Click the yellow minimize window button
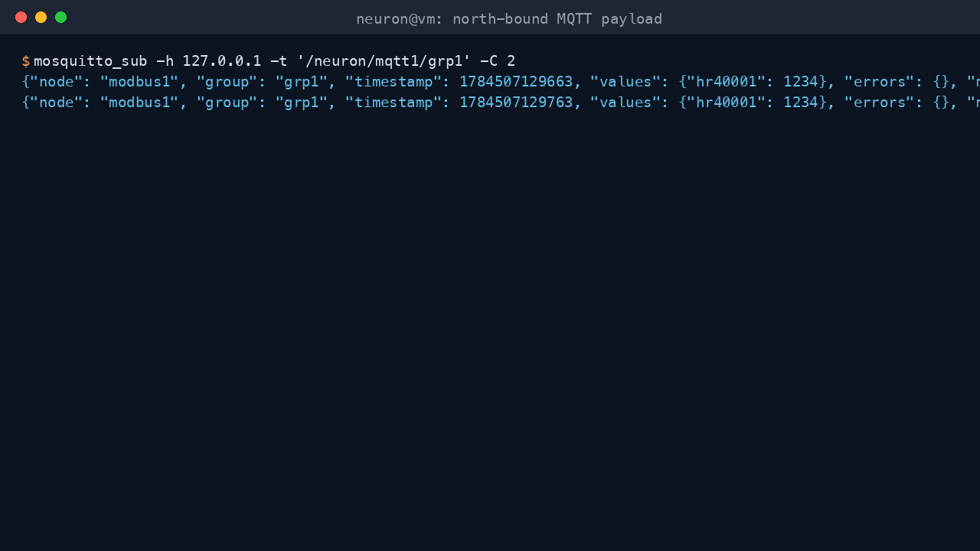 41,18
